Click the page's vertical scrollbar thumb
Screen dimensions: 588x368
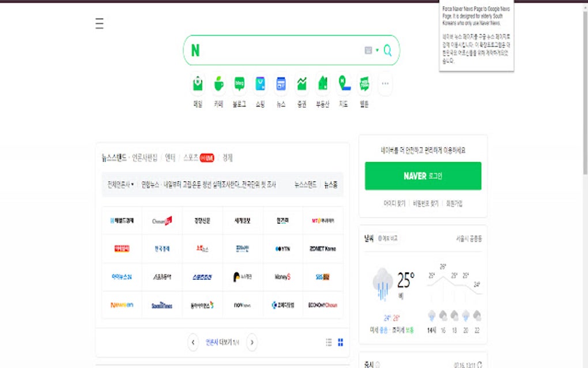(x=585, y=92)
